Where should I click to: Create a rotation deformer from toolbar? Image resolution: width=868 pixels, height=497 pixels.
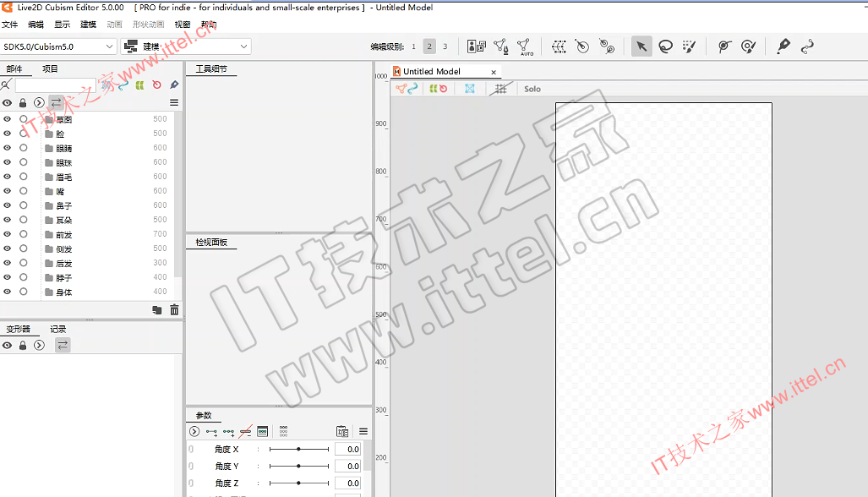(x=581, y=46)
